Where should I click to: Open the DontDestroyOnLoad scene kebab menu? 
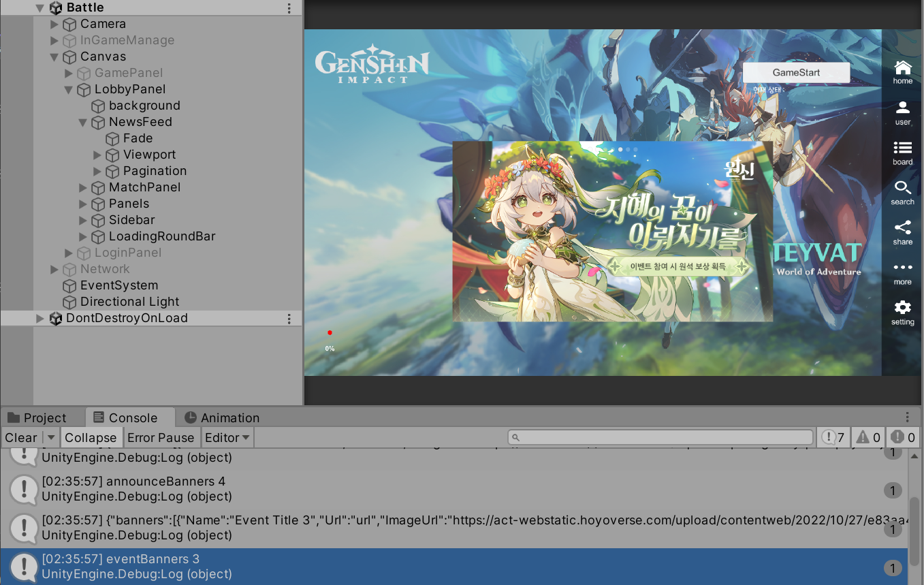pos(289,319)
